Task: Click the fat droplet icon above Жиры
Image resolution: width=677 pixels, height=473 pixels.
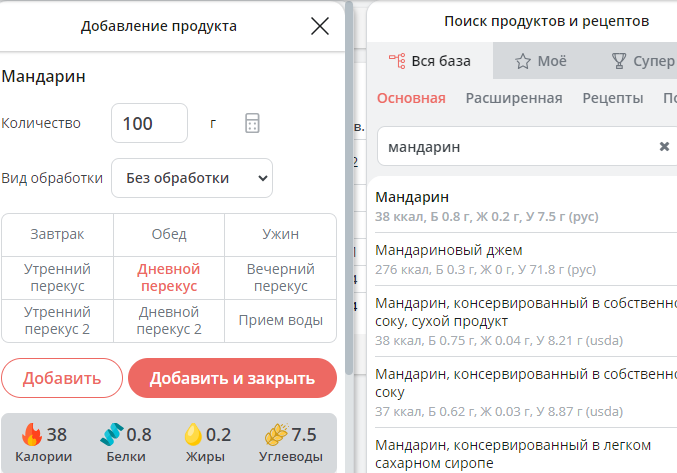Action: [193, 435]
